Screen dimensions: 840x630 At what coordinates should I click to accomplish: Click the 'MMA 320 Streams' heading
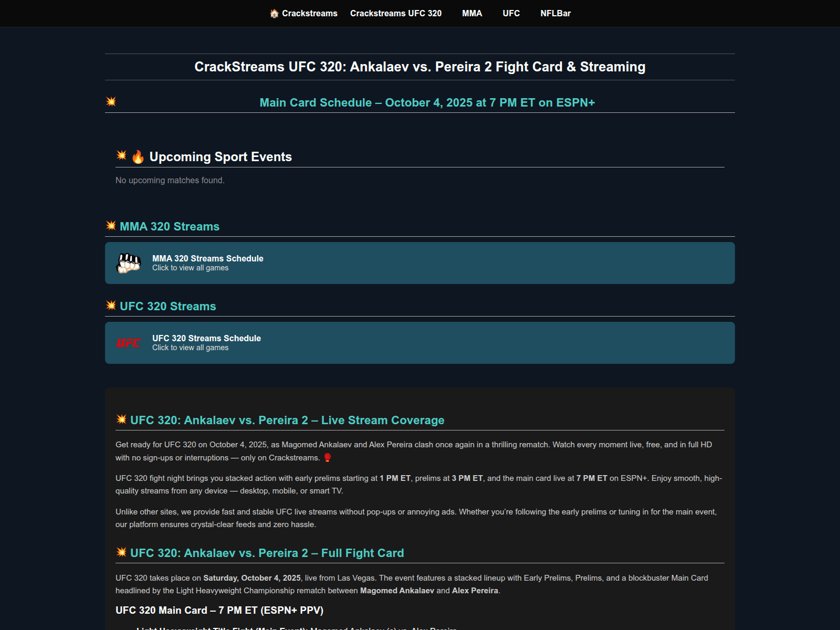(x=170, y=226)
